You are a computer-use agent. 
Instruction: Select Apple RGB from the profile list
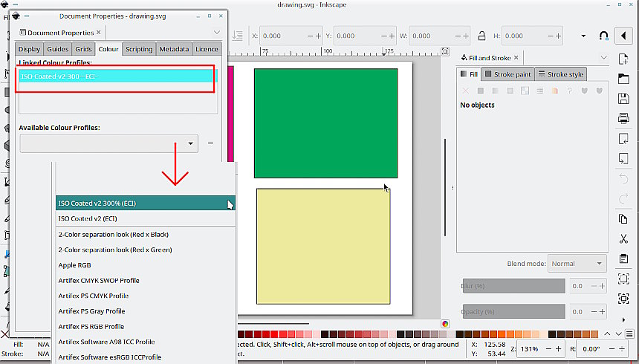tap(74, 265)
